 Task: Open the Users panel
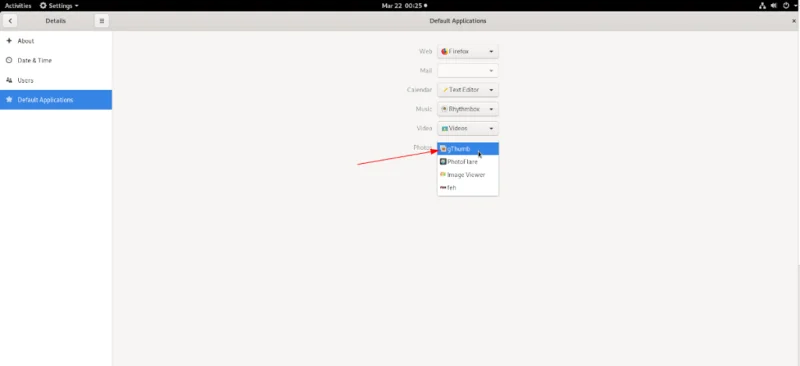[x=56, y=80]
